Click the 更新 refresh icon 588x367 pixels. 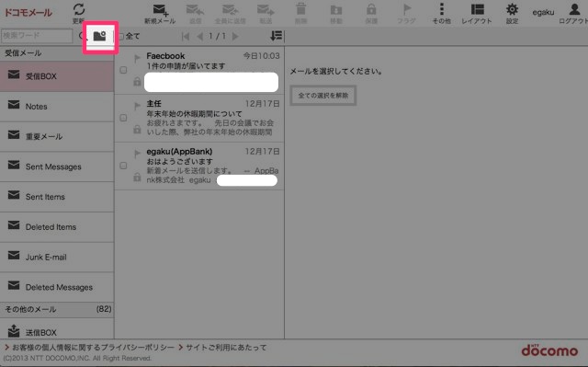(x=79, y=9)
